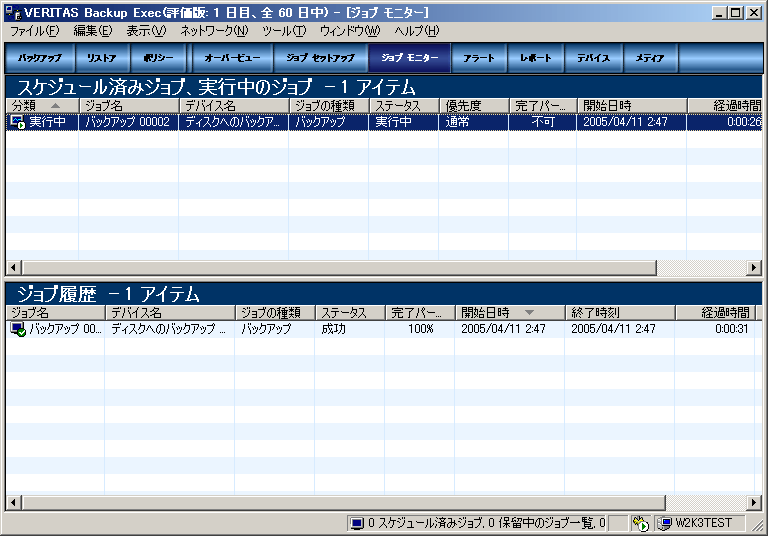Open the ネットワーク(N) menu
The height and width of the screenshot is (536, 768).
[214, 31]
